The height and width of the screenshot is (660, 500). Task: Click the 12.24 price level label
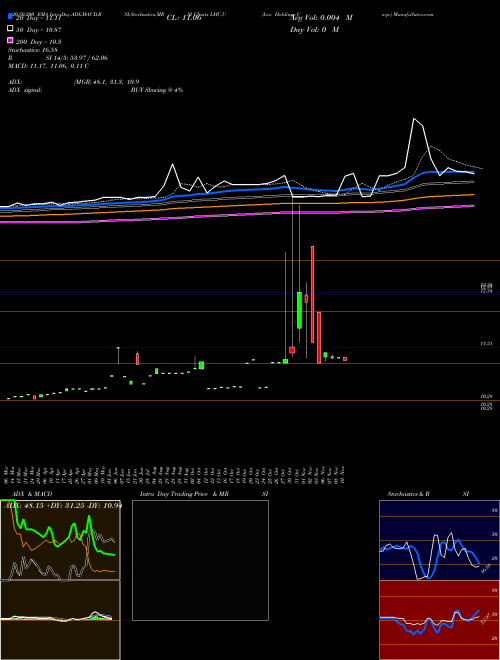[x=487, y=290]
